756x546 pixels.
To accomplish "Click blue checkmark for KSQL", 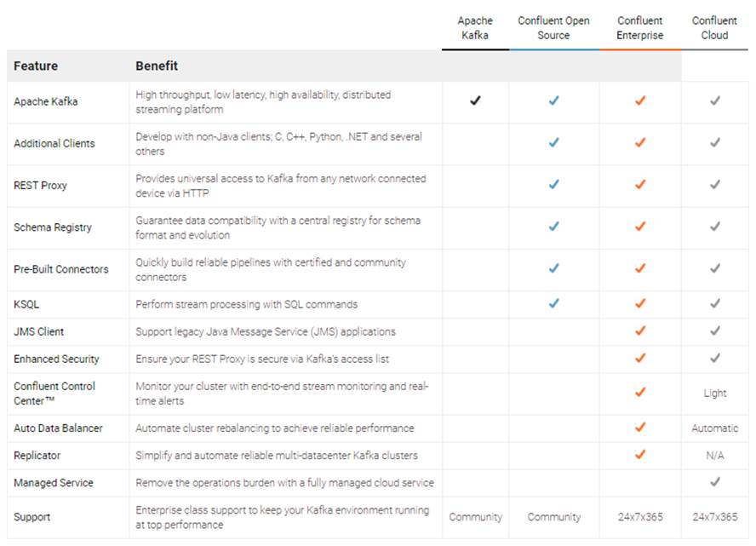I will [x=553, y=303].
